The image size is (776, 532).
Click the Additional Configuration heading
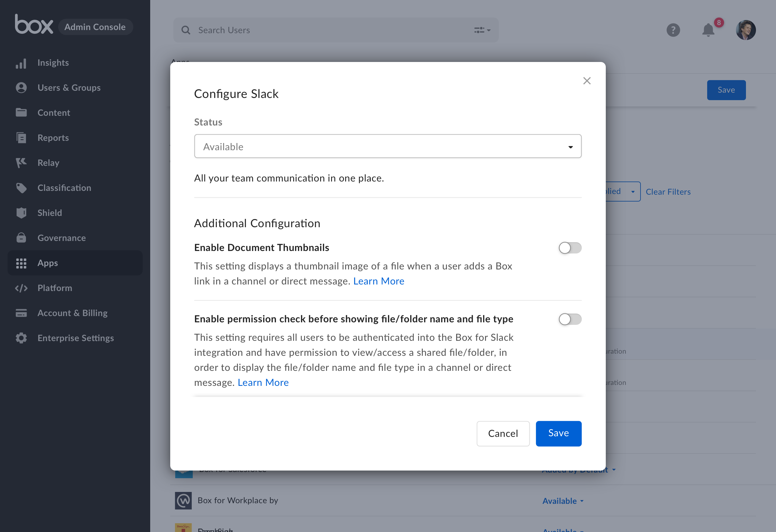pyautogui.click(x=257, y=223)
